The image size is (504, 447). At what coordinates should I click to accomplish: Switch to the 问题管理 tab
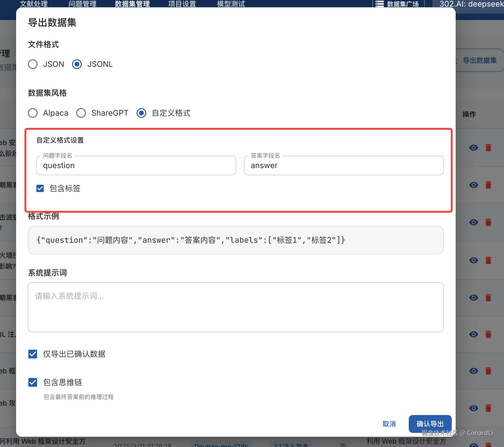(82, 4)
